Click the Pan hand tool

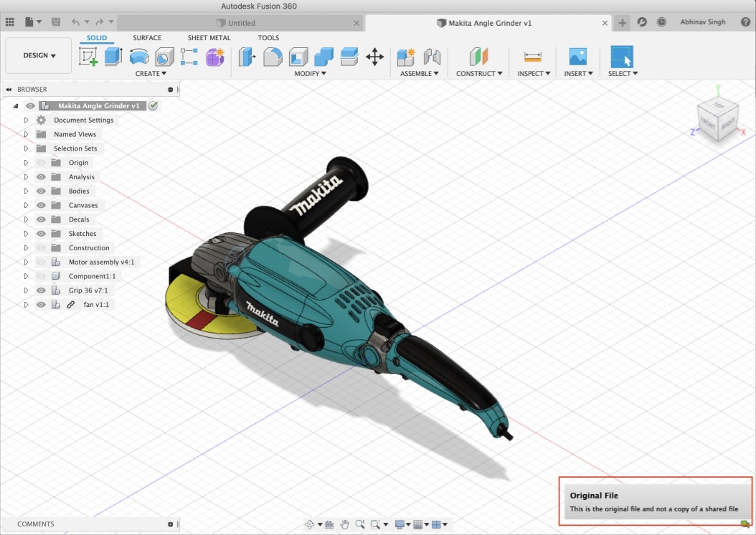coord(344,524)
